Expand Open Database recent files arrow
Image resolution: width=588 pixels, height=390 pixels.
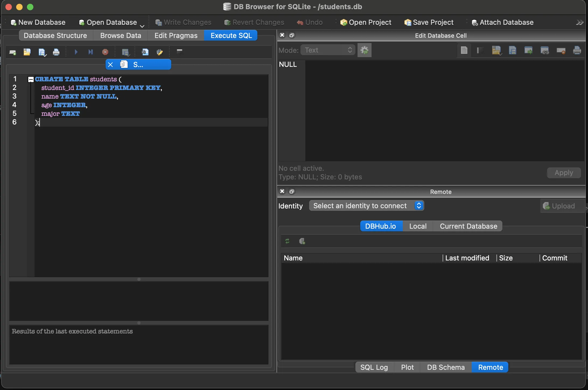[x=142, y=26]
